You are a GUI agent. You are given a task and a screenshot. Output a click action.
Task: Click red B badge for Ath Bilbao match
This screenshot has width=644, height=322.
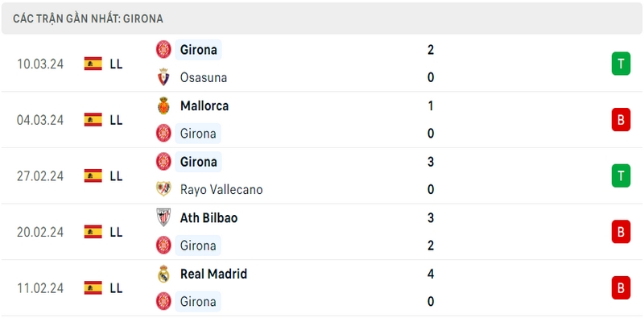pyautogui.click(x=621, y=232)
